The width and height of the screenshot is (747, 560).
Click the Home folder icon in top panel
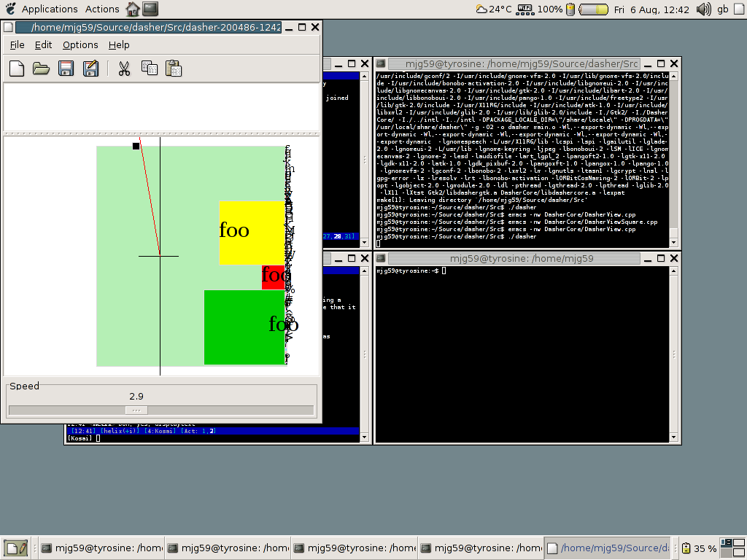coord(133,9)
